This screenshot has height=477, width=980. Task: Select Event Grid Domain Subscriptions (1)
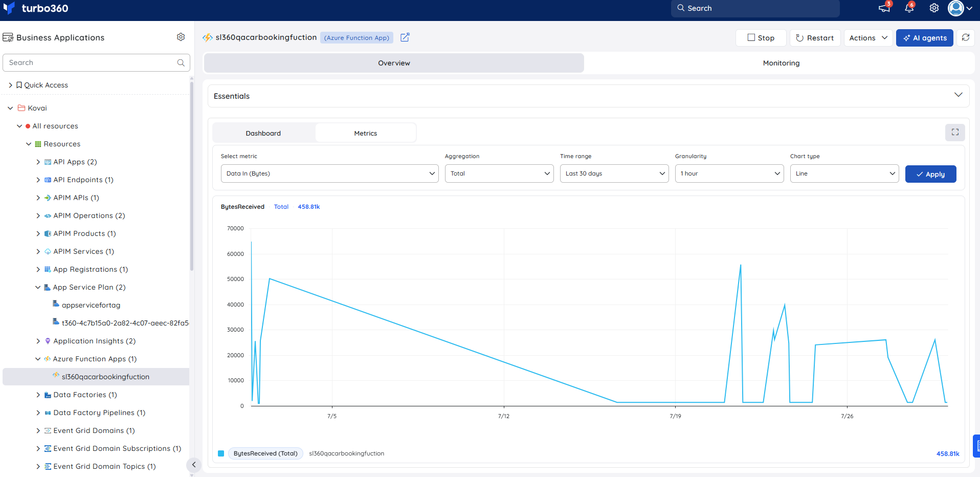(117, 448)
